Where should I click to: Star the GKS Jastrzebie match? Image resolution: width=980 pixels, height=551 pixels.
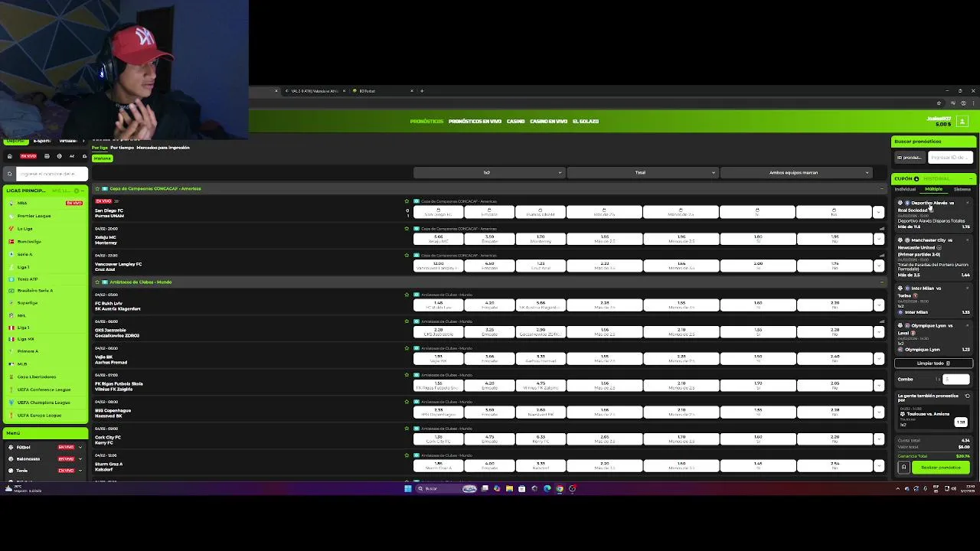pyautogui.click(x=407, y=321)
